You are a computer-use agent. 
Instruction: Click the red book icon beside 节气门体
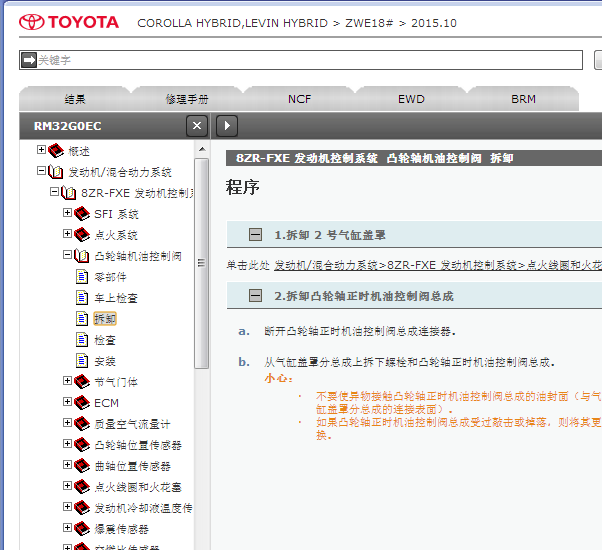[x=82, y=382]
